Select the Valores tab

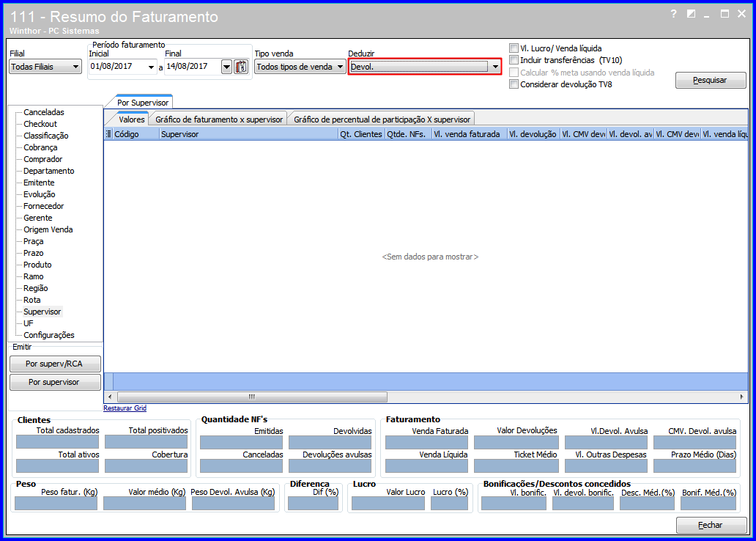132,119
